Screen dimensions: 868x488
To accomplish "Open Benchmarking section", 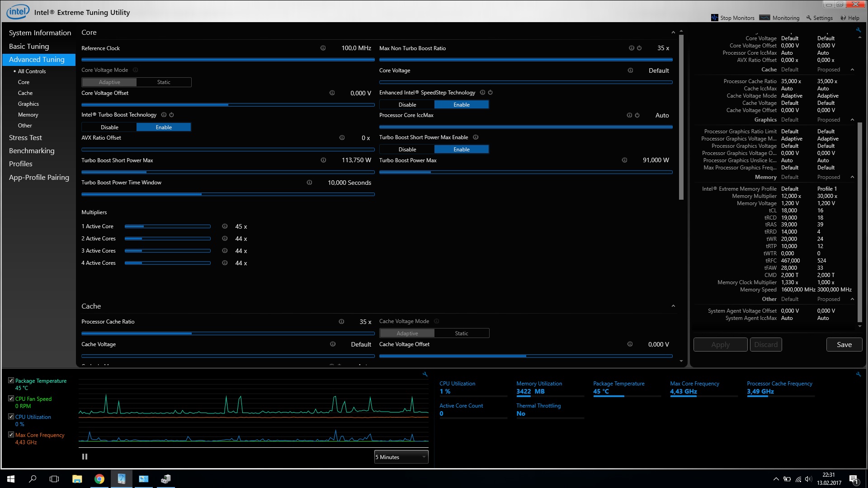I will 32,150.
